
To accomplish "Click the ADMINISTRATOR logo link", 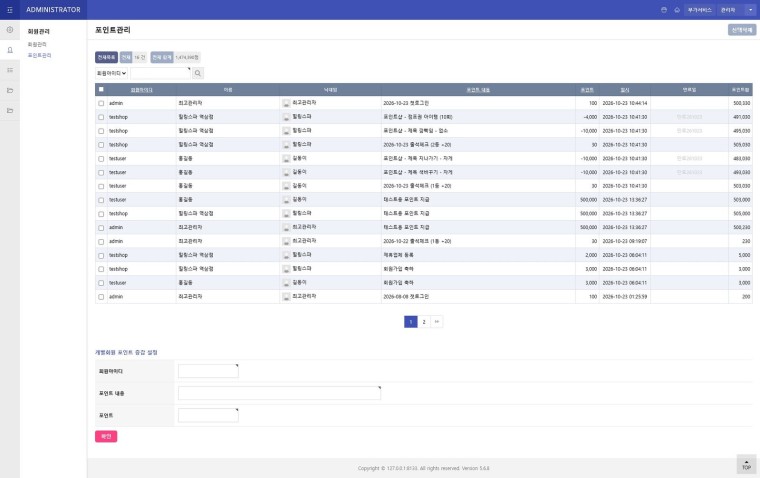I will (53, 10).
